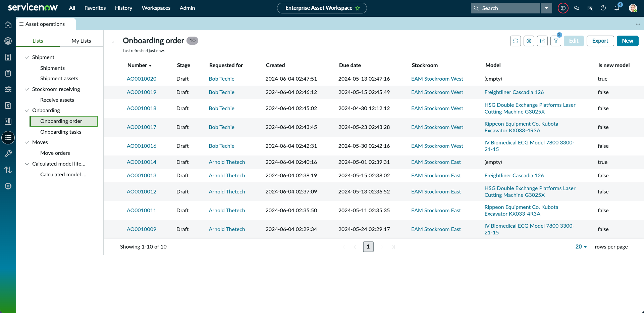Open order AO0010020
The width and height of the screenshot is (644, 313).
tap(142, 79)
